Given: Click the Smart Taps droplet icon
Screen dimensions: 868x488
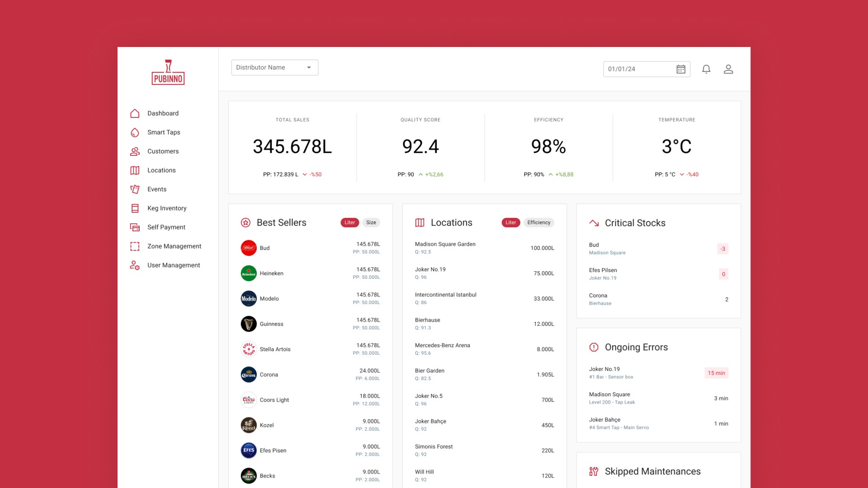Looking at the screenshot, I should coord(135,132).
